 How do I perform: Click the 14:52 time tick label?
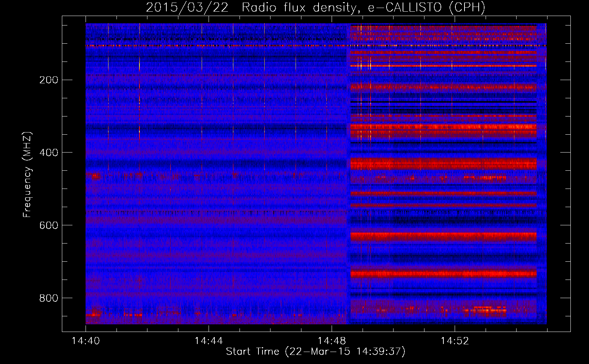(455, 341)
